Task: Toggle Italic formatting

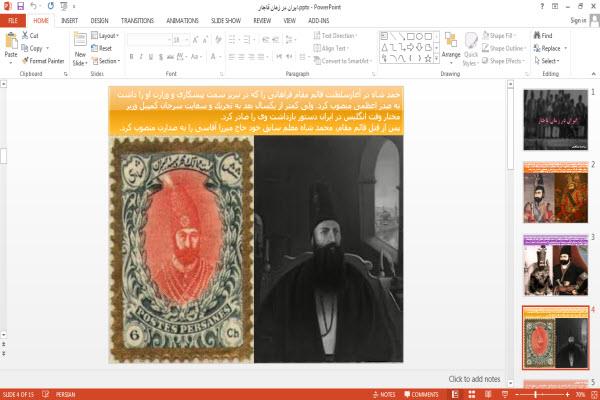Action: click(x=141, y=57)
